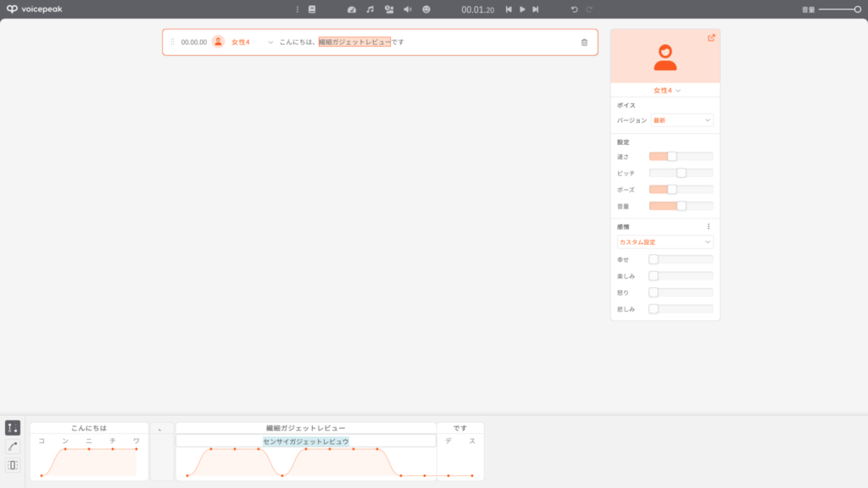The height and width of the screenshot is (488, 868).
Task: Select the pitch point editing tool
Action: (13, 427)
